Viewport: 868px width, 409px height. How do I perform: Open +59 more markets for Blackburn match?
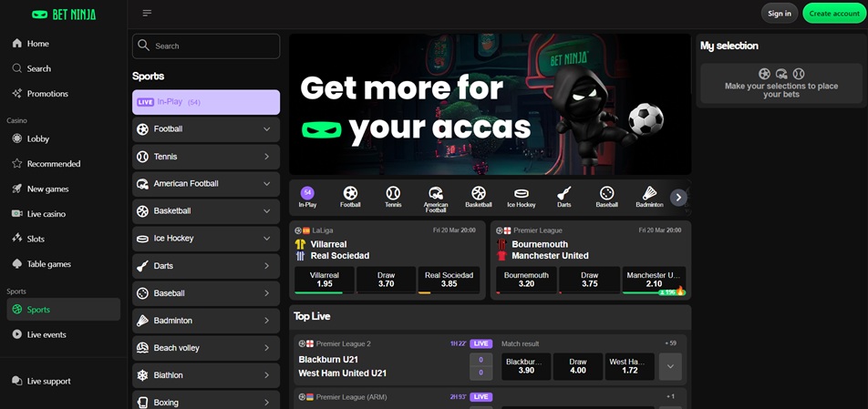(x=671, y=343)
